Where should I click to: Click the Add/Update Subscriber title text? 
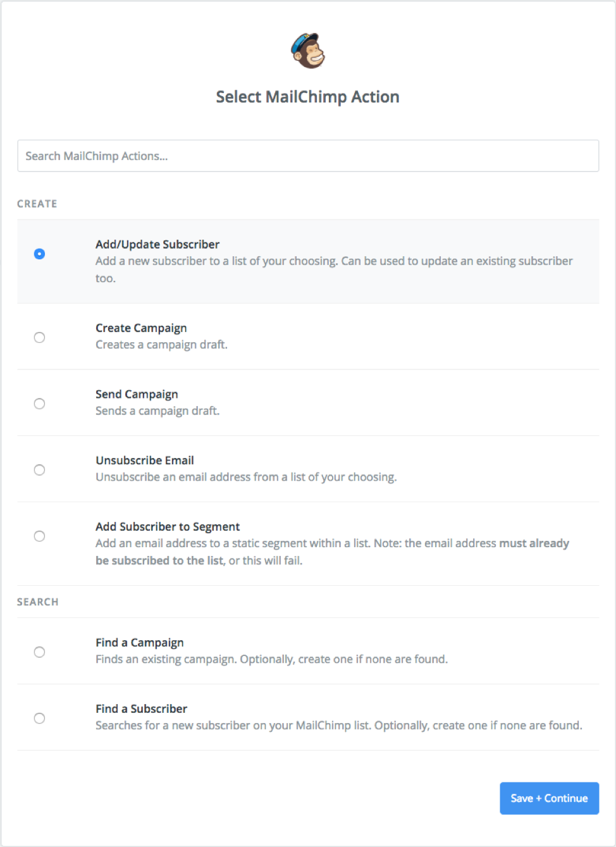pyautogui.click(x=157, y=244)
